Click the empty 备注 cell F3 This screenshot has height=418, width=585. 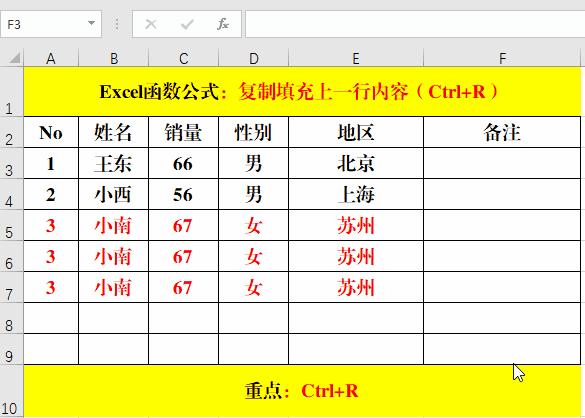[x=502, y=163]
